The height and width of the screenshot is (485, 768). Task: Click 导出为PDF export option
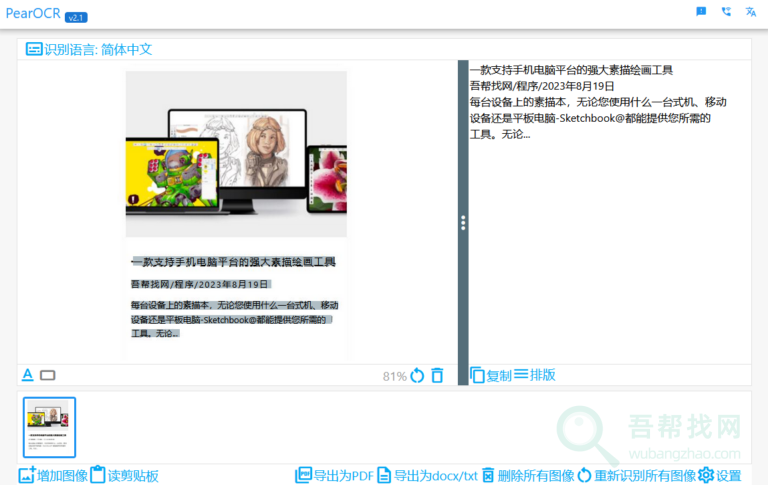point(334,475)
